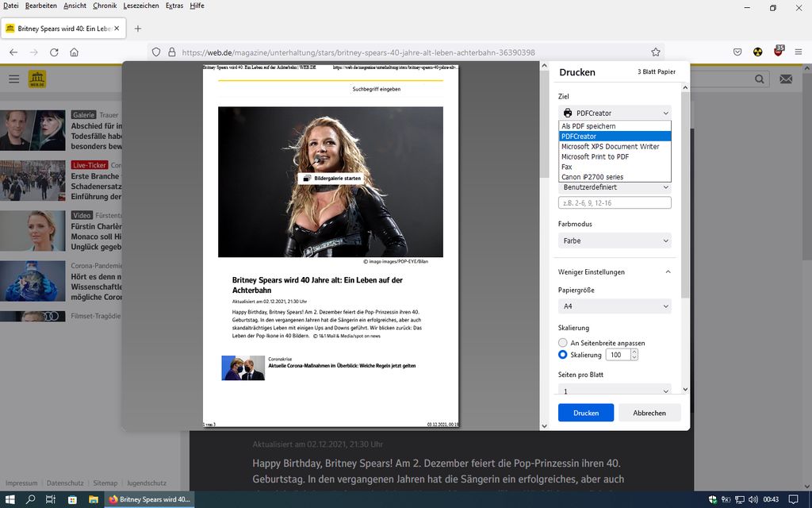Image resolution: width=812 pixels, height=508 pixels.
Task: Open Firefox application hamburger menu
Action: [x=800, y=52]
